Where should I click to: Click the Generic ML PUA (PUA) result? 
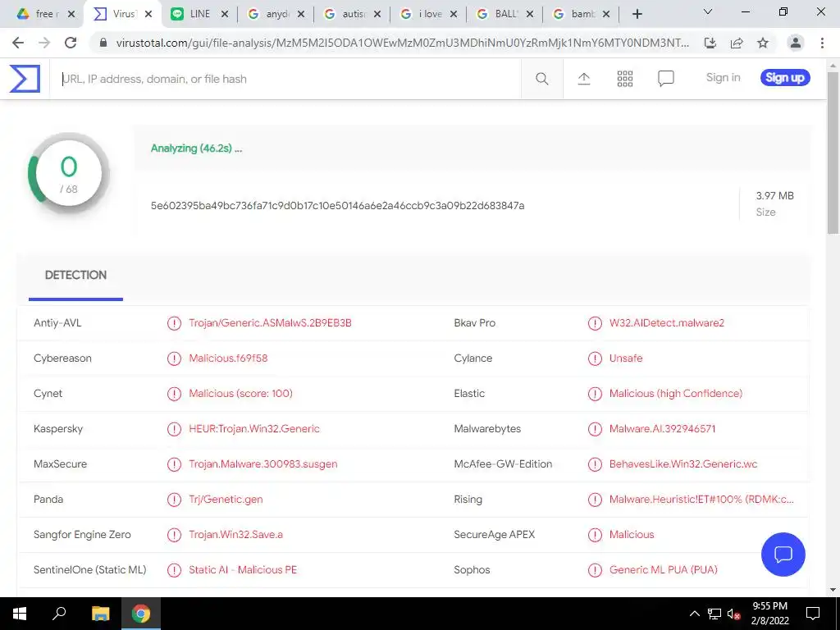coord(663,569)
